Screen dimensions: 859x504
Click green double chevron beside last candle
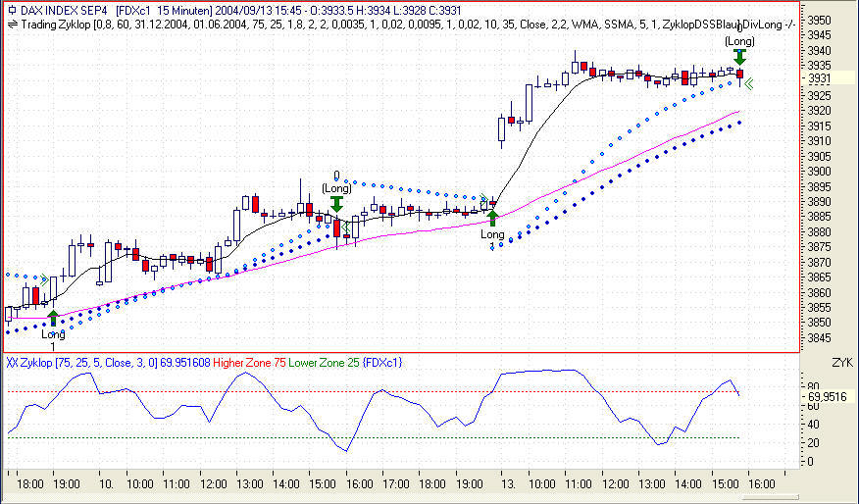point(748,83)
